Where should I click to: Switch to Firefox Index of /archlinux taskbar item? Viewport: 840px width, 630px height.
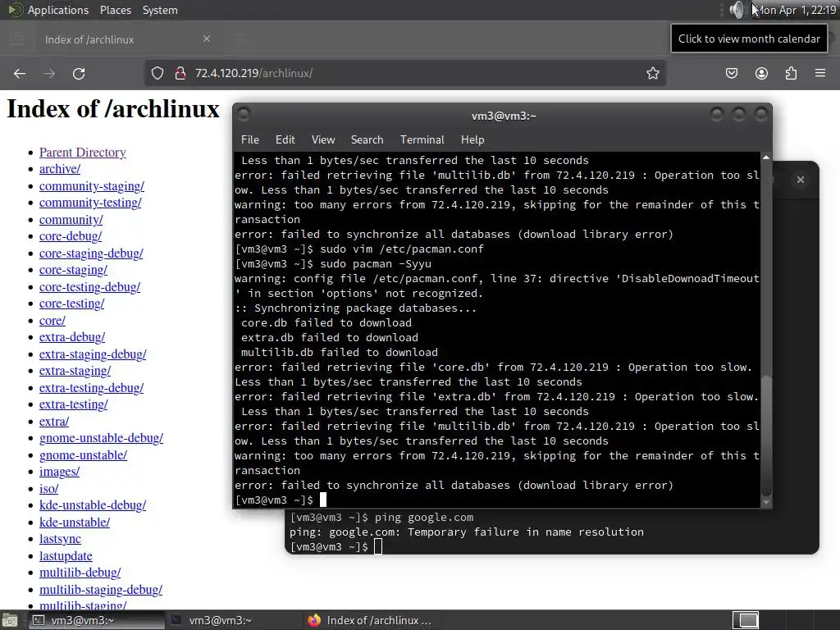371,620
